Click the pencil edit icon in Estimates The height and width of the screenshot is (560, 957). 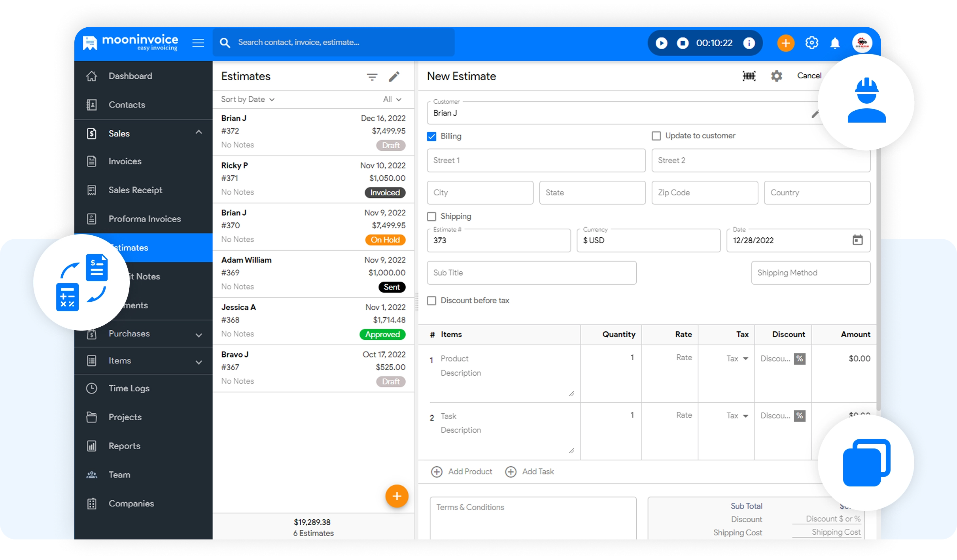coord(394,77)
